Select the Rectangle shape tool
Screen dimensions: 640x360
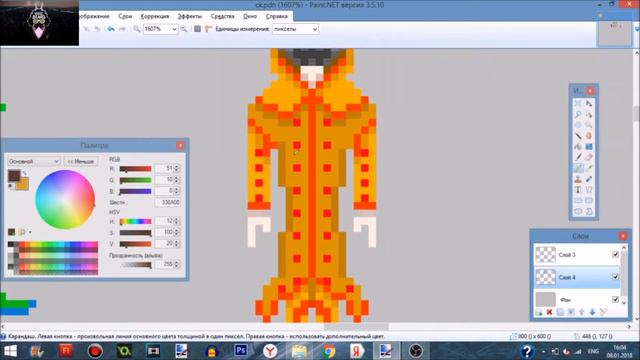[578, 200]
